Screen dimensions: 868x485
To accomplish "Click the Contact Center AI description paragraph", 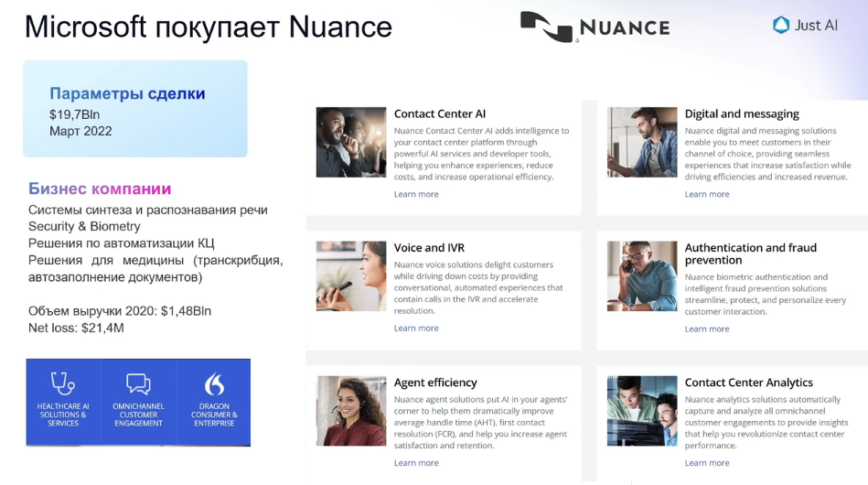I will click(482, 154).
